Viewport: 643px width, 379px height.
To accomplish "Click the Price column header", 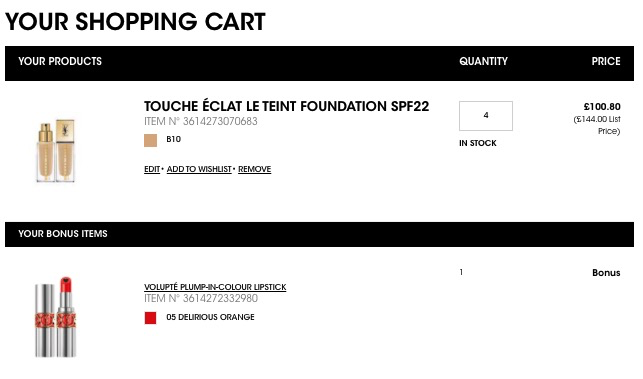I will pyautogui.click(x=606, y=61).
